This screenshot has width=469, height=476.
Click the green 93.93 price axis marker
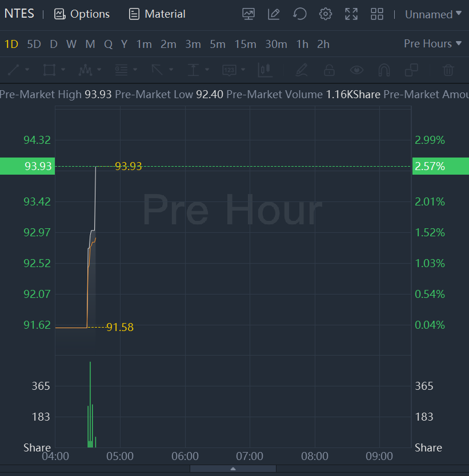pos(27,166)
